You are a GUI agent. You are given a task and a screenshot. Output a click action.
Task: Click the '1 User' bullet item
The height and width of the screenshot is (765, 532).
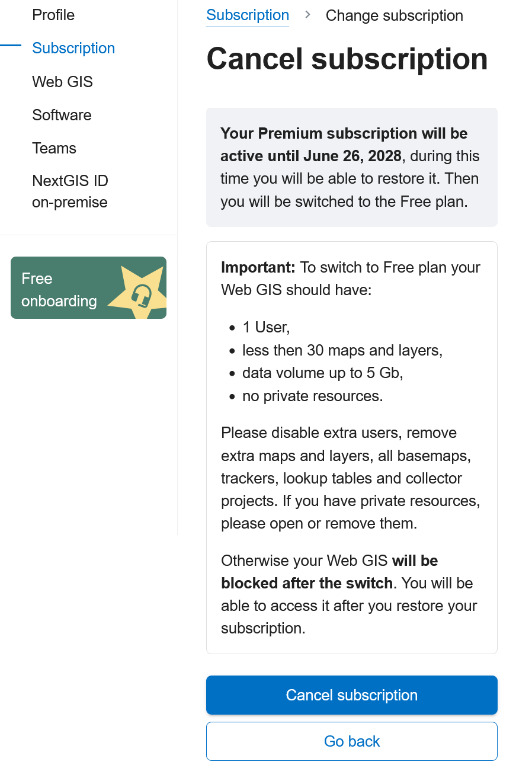pyautogui.click(x=266, y=327)
